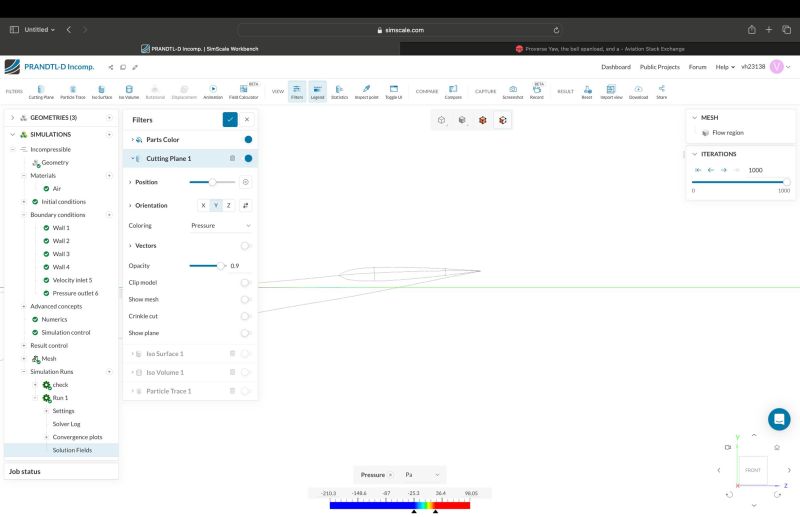Expand the Orientation section

click(x=130, y=206)
